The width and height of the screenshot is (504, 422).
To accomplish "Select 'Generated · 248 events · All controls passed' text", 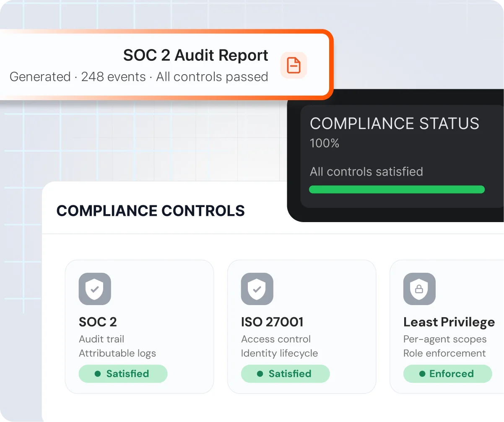I will click(x=139, y=77).
